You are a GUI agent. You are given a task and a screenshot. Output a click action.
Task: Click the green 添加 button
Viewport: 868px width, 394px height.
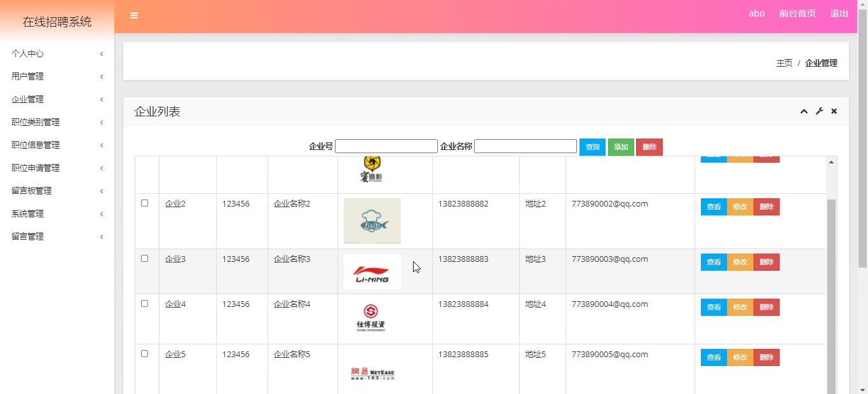(621, 147)
